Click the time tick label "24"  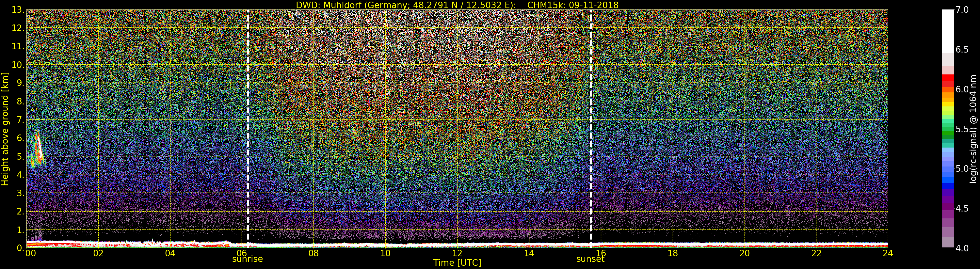tap(888, 253)
